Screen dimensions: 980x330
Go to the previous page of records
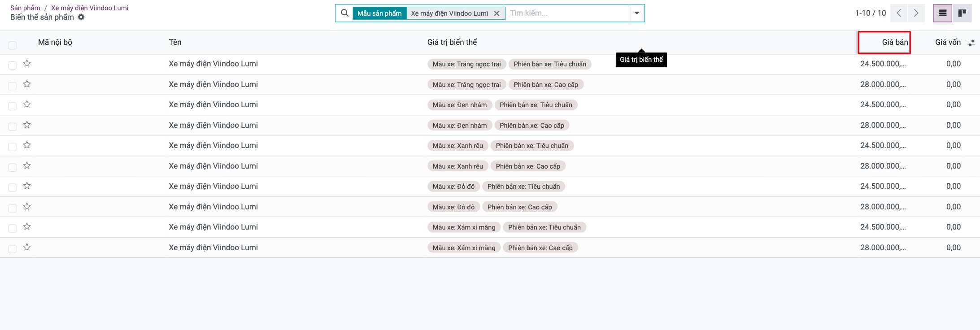coord(899,13)
